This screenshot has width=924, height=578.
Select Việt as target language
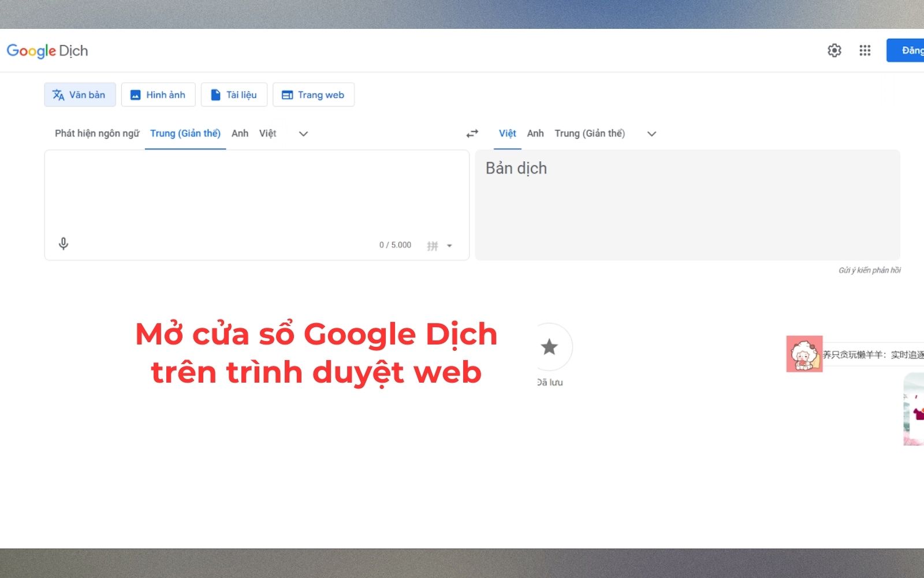point(508,134)
